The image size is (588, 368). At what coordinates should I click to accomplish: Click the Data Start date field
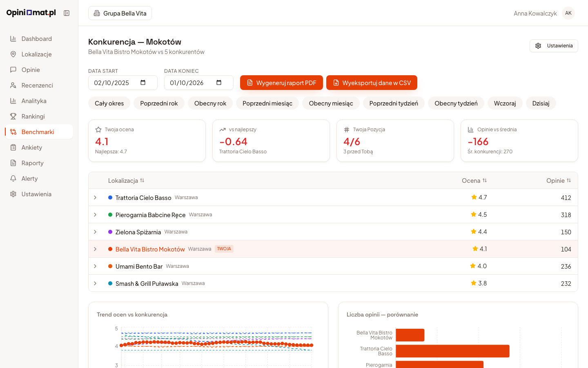123,83
